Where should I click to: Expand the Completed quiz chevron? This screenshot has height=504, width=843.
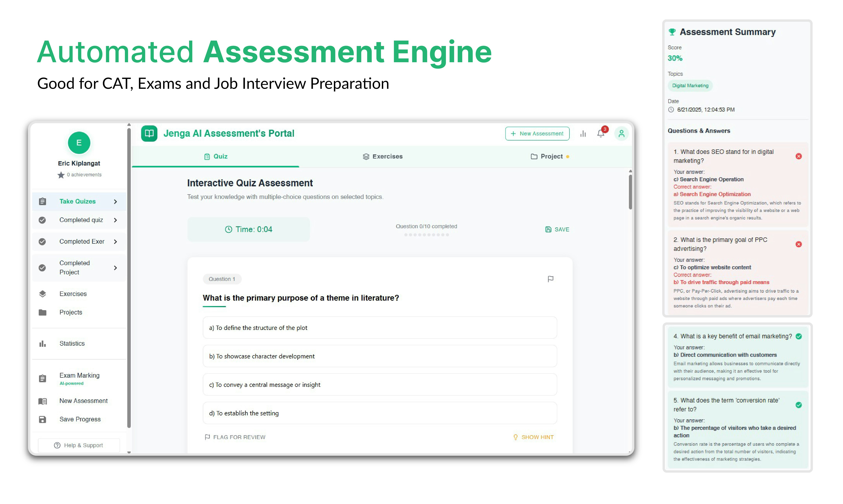[x=116, y=220]
